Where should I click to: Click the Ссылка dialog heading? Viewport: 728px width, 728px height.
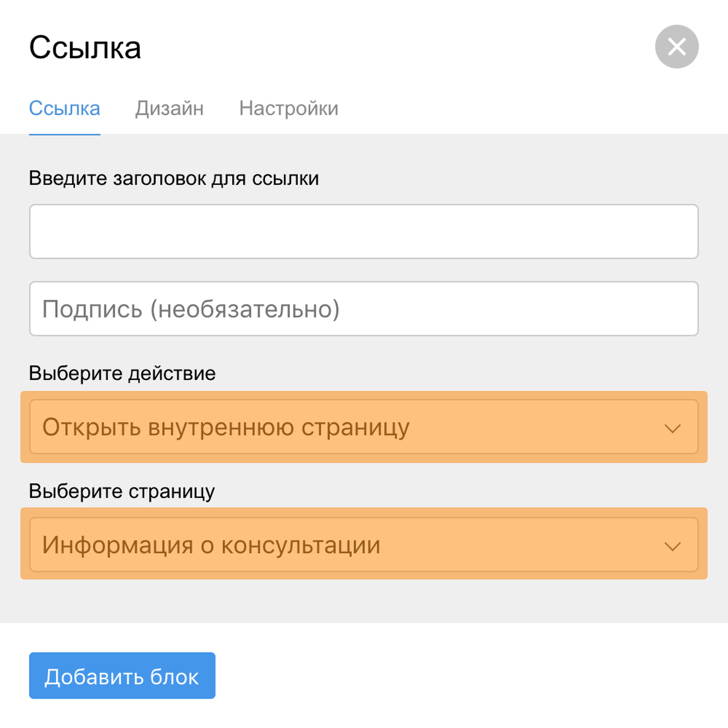(x=85, y=48)
